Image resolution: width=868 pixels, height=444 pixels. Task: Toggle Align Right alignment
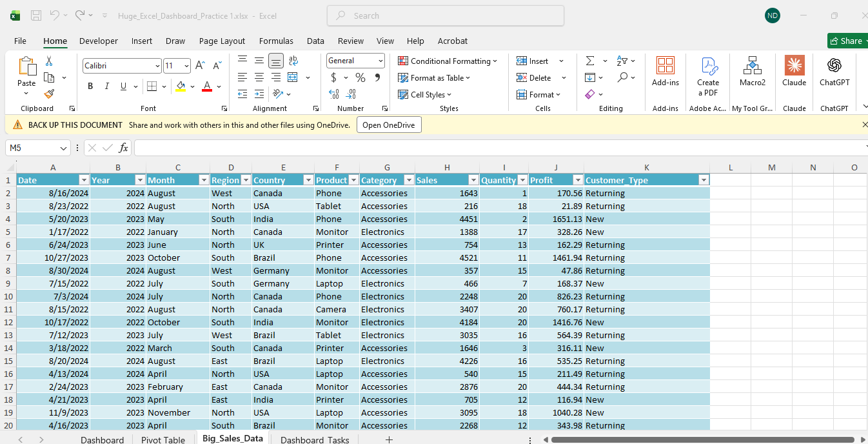click(276, 77)
